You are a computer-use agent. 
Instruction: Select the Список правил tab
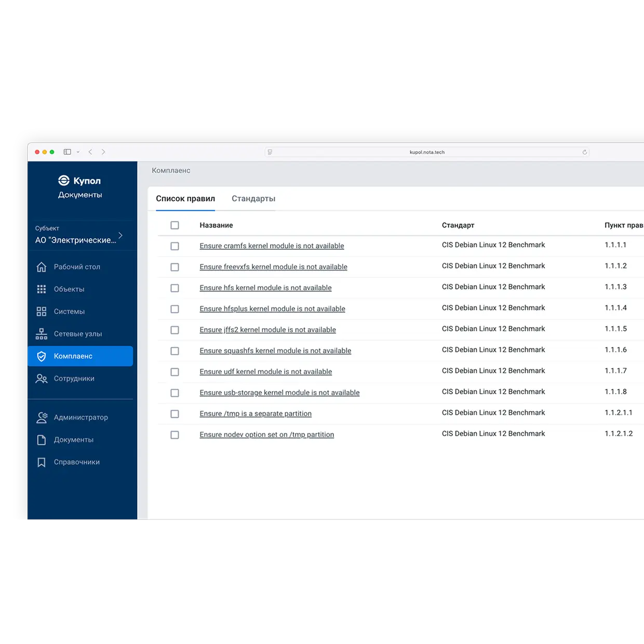coord(185,199)
